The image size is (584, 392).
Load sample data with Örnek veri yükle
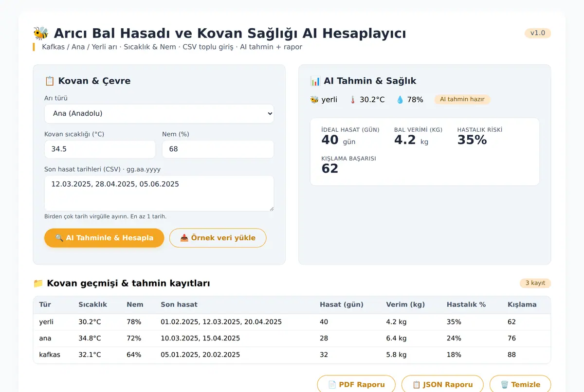[x=218, y=238]
